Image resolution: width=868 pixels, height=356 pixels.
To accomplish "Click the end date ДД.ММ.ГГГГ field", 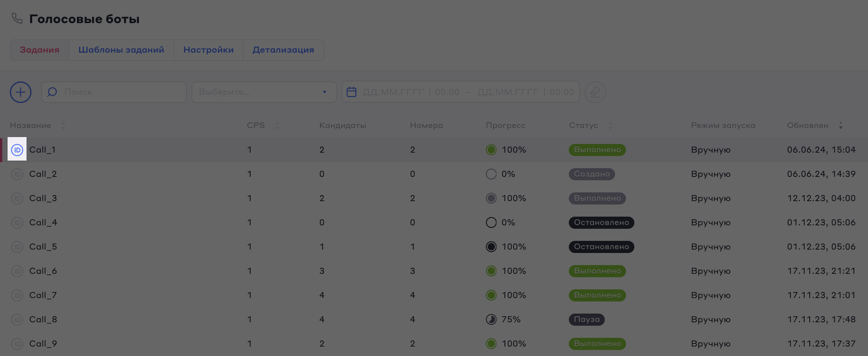I will click(x=508, y=92).
